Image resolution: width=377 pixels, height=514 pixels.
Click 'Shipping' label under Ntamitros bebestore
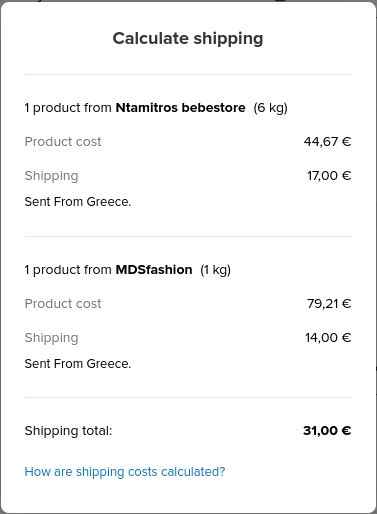52,176
